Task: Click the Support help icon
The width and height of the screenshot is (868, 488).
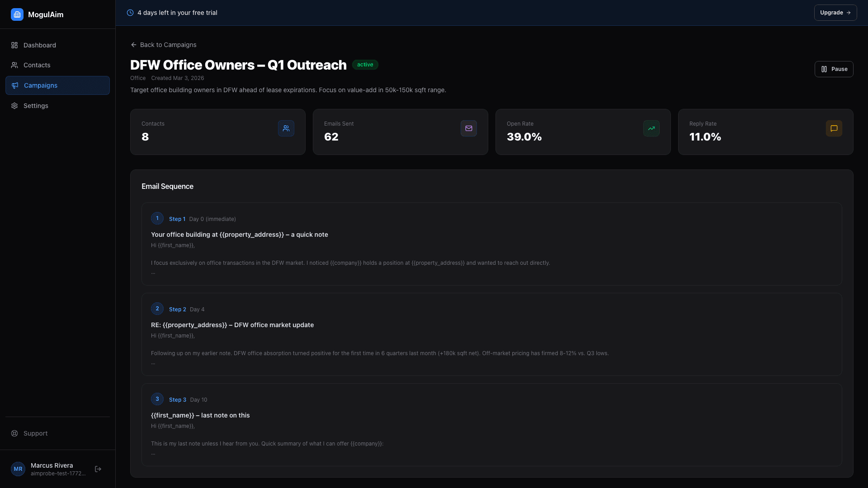Action: tap(14, 433)
